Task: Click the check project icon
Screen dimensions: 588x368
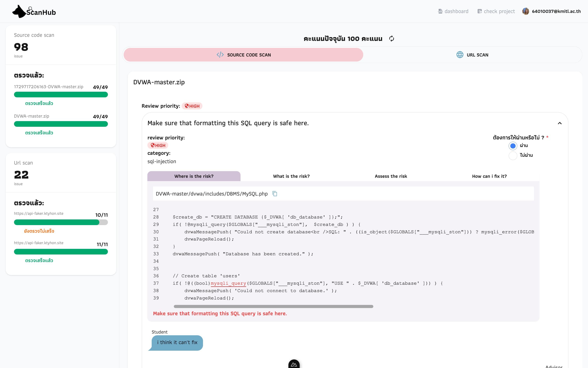Action: click(x=479, y=11)
